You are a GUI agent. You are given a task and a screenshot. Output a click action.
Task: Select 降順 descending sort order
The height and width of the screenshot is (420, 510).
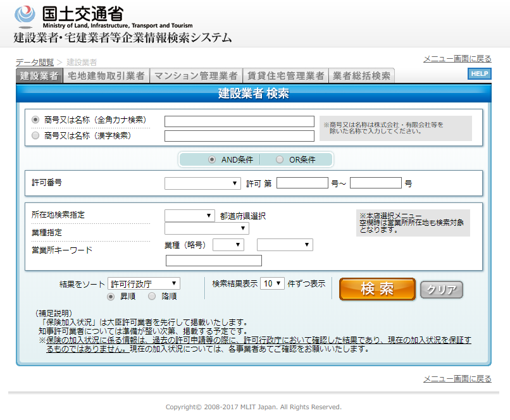point(152,297)
